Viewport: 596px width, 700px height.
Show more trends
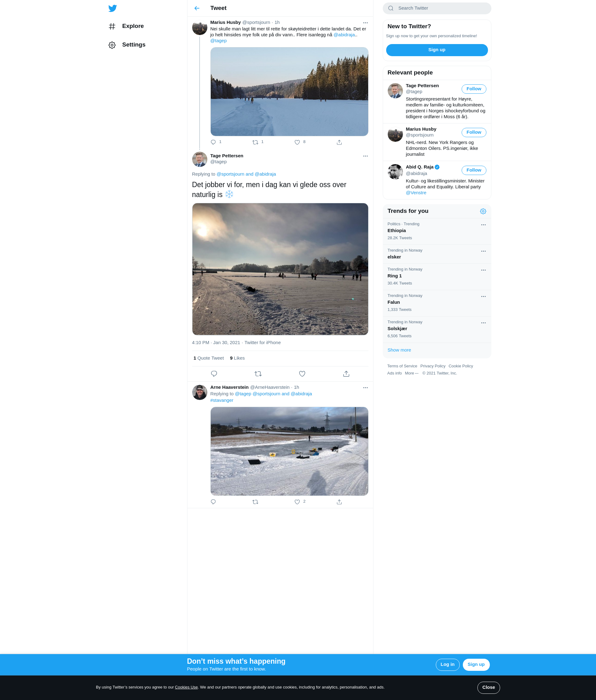pos(399,350)
